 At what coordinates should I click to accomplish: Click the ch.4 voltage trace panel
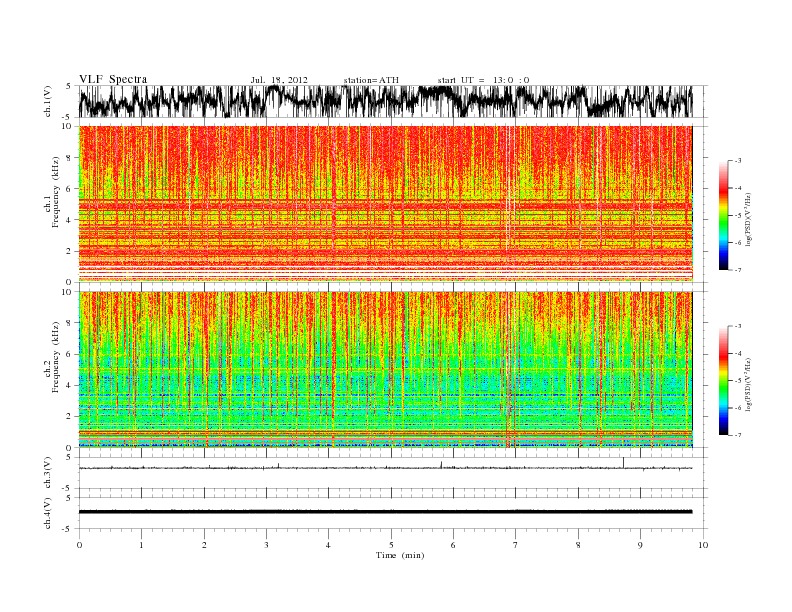point(393,513)
